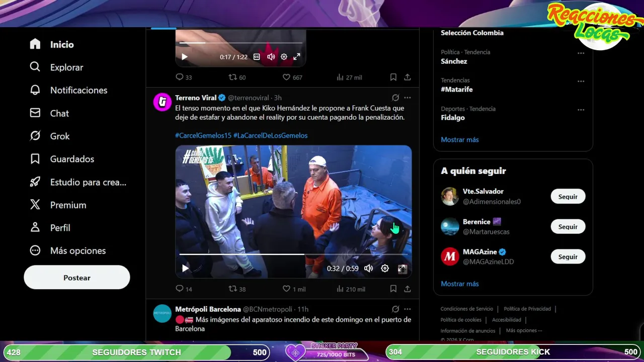Open Explorar search page

click(56, 67)
